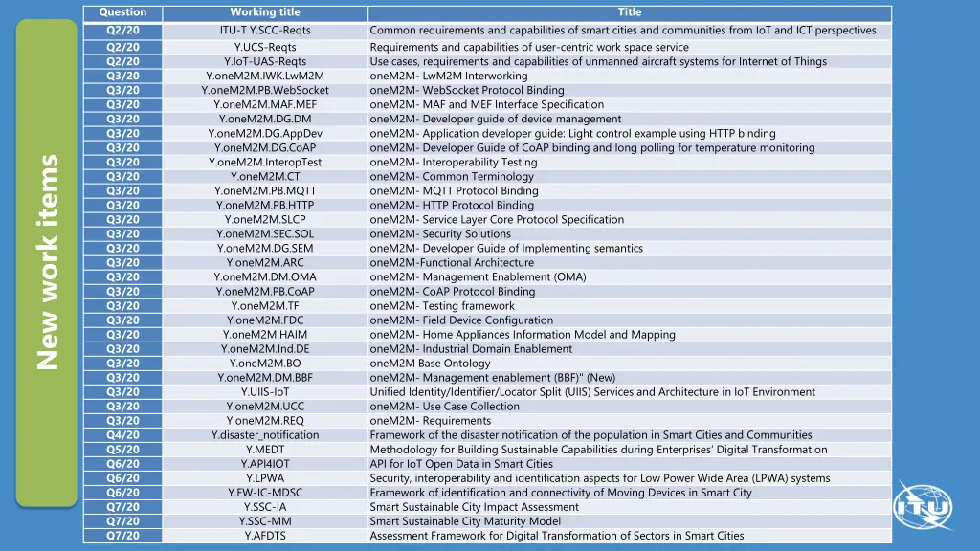Image resolution: width=980 pixels, height=551 pixels.
Task: Click the "Y.oneM2M.InteropTest" cell
Action: 265,163
